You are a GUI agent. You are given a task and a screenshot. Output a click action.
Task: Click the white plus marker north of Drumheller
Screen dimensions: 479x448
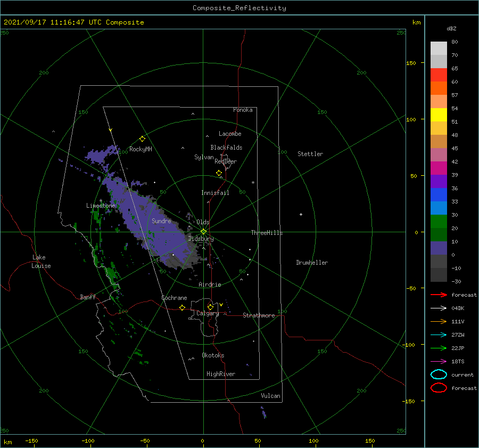(x=301, y=214)
